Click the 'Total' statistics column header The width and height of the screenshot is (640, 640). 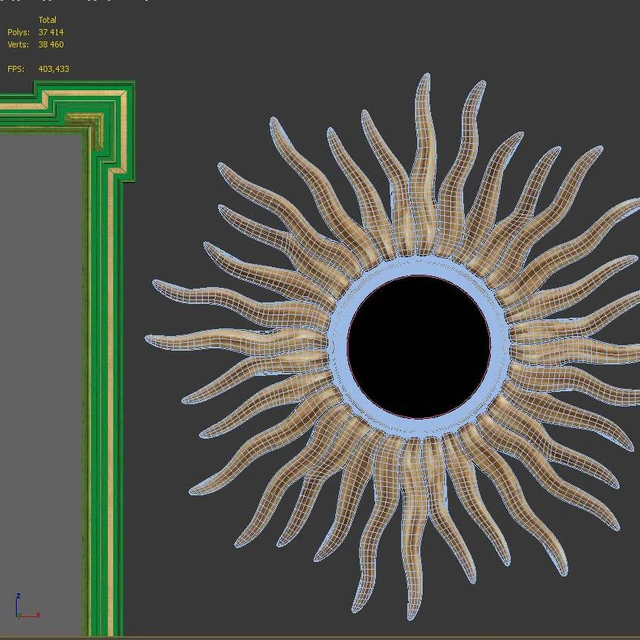point(47,20)
